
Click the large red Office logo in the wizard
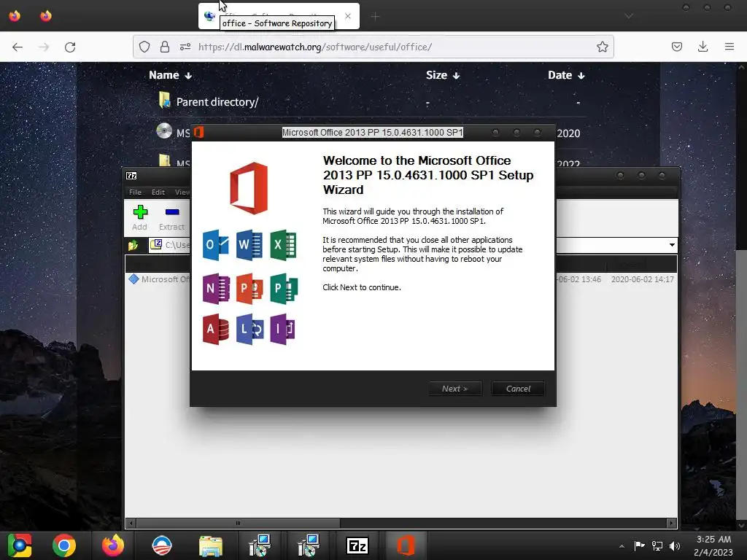[249, 188]
